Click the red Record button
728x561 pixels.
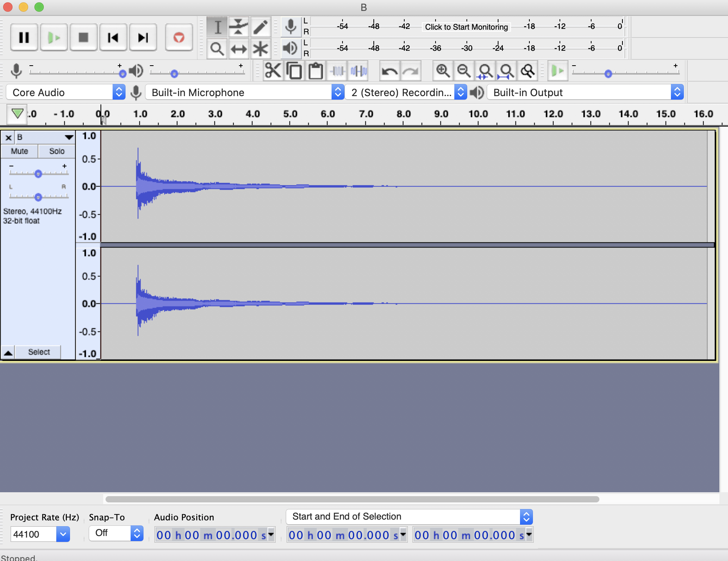pos(179,38)
